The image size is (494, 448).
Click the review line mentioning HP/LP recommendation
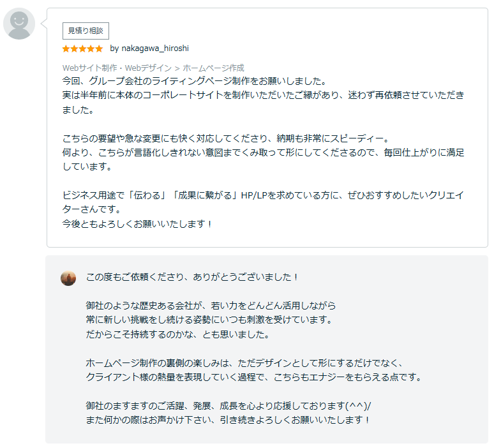(x=263, y=195)
